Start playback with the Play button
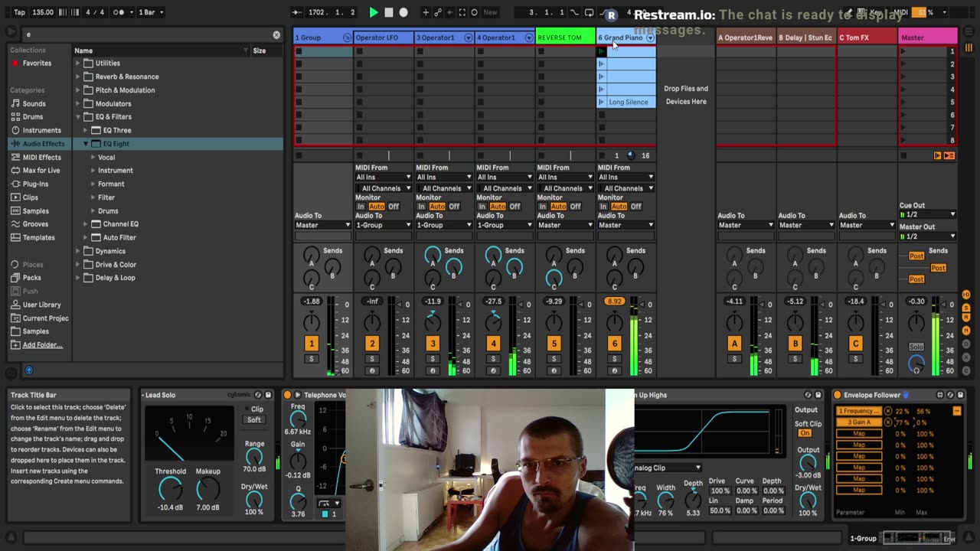Screen dimensions: 980x551 point(374,12)
